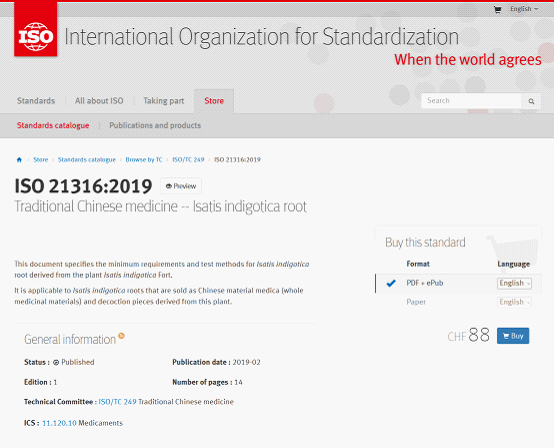The height and width of the screenshot is (448, 554).
Task: Expand the PDF + ePub language dropdown
Action: 514,283
